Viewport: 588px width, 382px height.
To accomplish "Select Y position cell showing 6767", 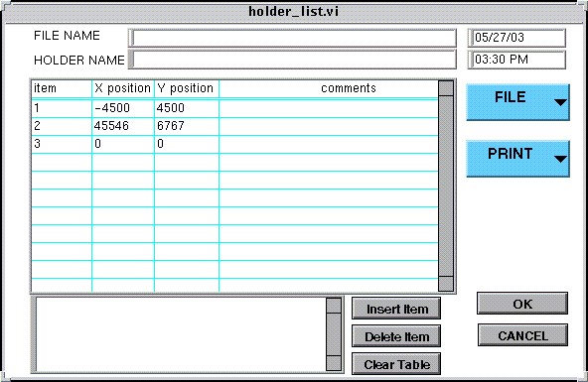I will coord(187,126).
